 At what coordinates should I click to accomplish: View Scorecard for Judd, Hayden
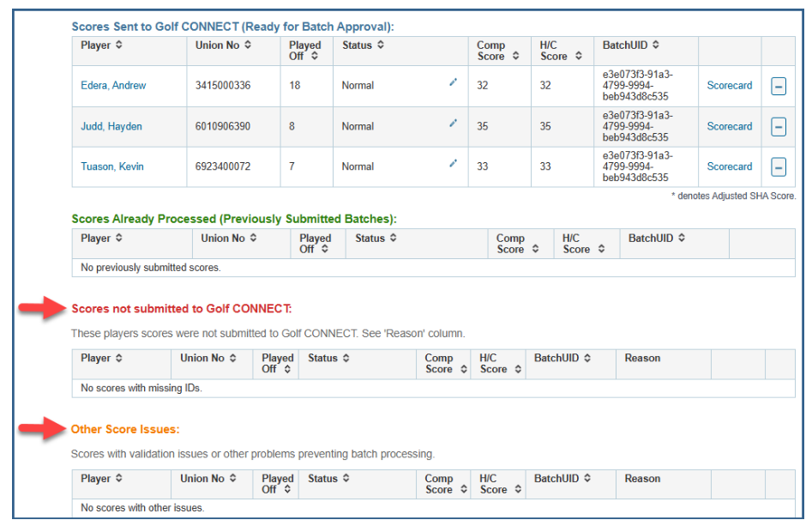coord(730,126)
